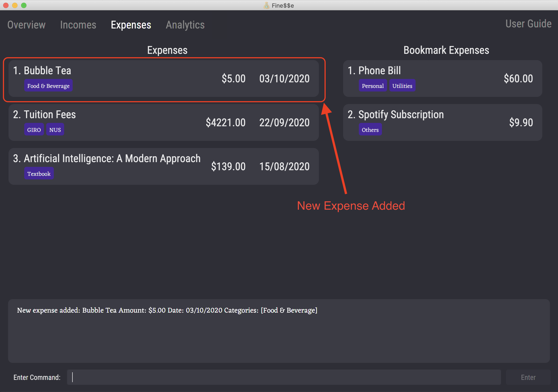Click the 'New expense added' result message
Viewport: 558px width, 392px height.
click(167, 310)
